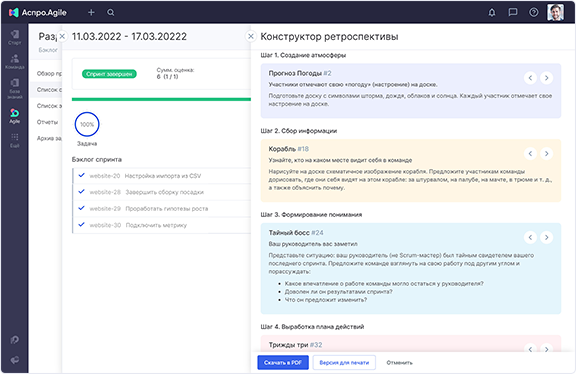Viewport: 576px width, 374px height.
Task: Click heading Шаг 1. Создание атмосферы
Action: 303,55
